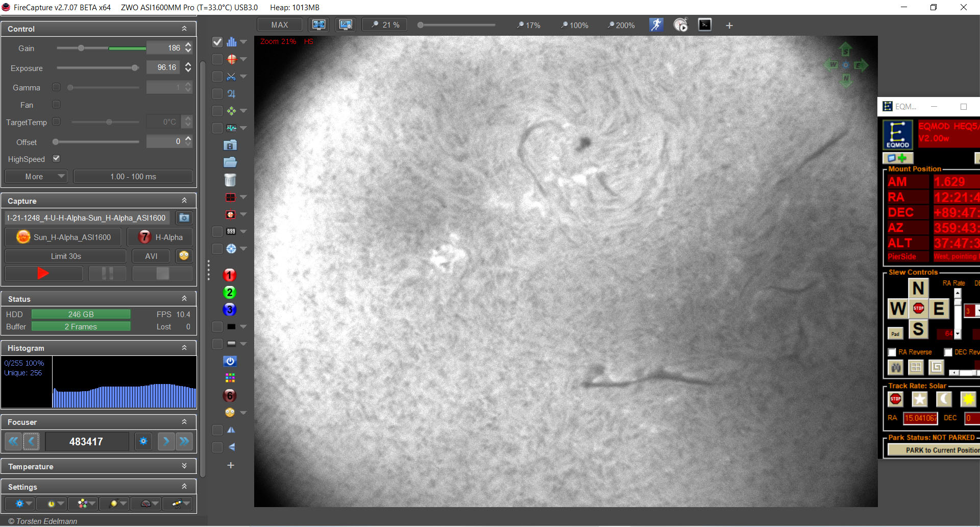Click the camera snapshot icon beside filename

[184, 218]
